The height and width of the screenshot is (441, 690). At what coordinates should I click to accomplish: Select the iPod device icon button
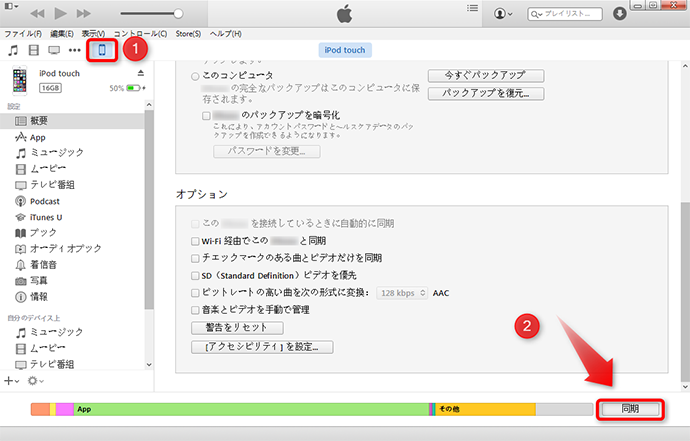click(102, 50)
